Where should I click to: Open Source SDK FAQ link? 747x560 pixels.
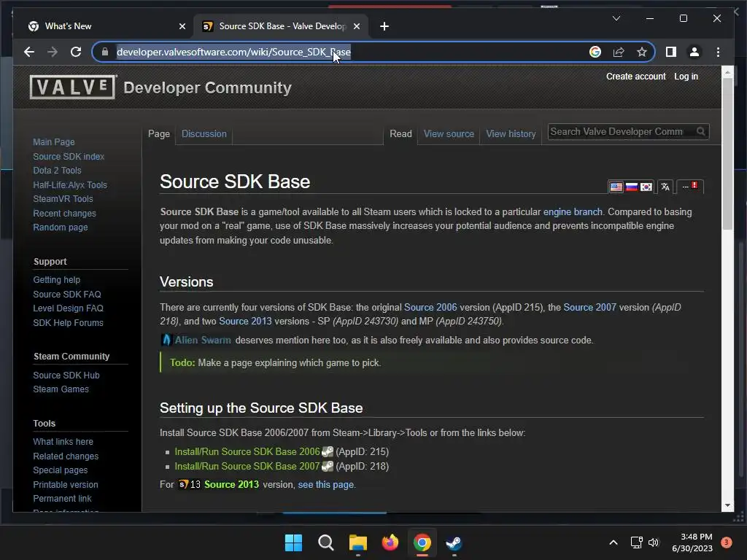[x=67, y=295]
